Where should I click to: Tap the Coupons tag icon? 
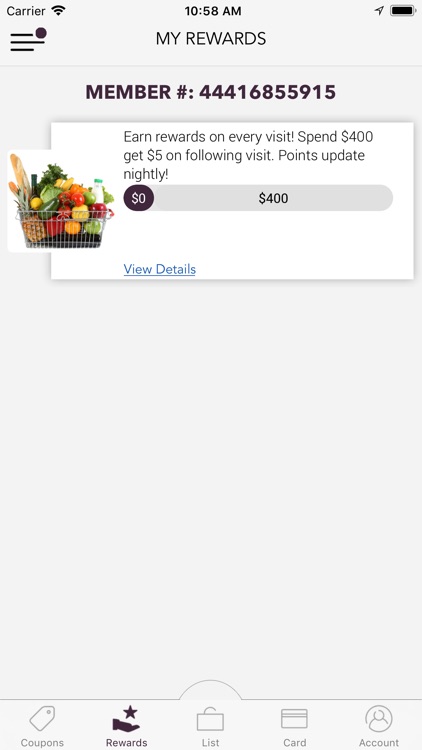coord(42,718)
